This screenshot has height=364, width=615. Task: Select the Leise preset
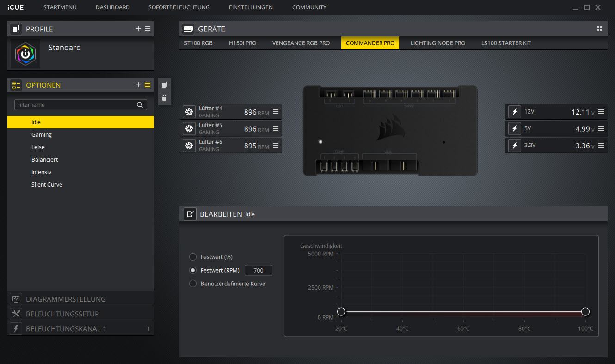(x=80, y=147)
